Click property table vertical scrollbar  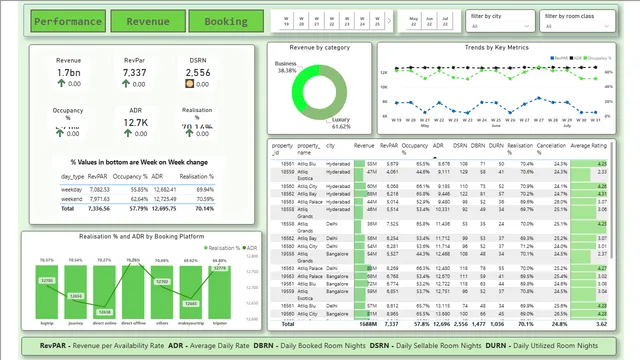(x=611, y=200)
